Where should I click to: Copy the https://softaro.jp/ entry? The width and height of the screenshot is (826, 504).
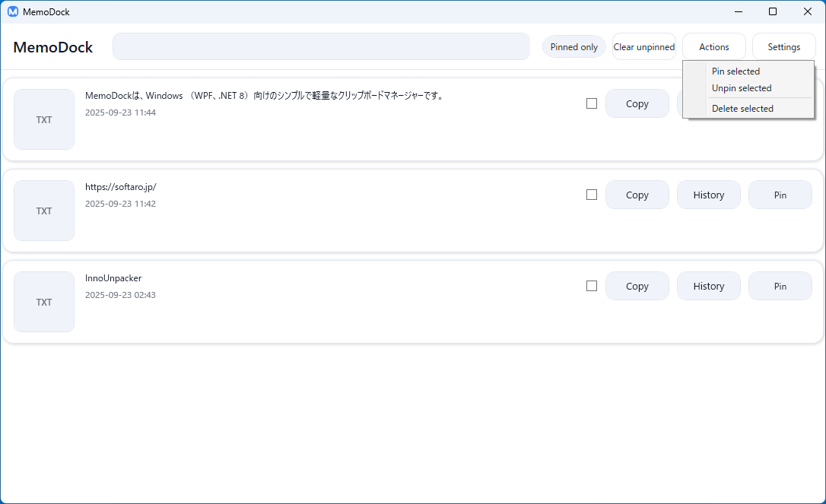(x=637, y=195)
